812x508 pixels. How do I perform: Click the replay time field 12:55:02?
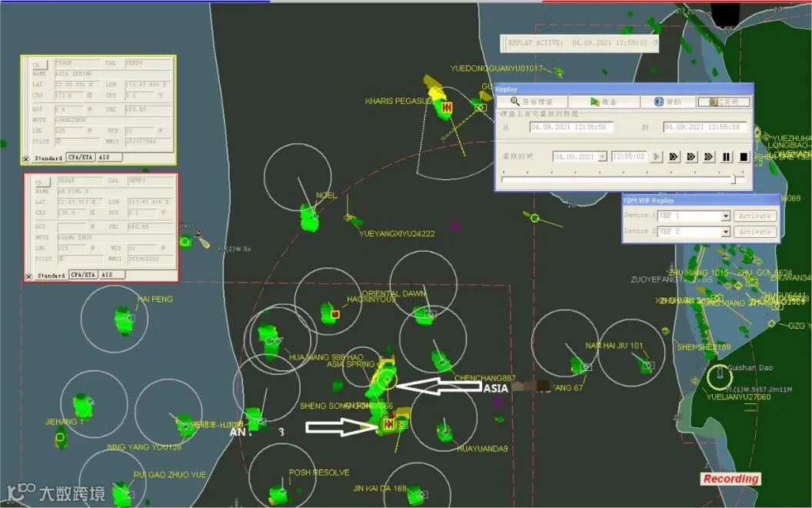pos(629,156)
